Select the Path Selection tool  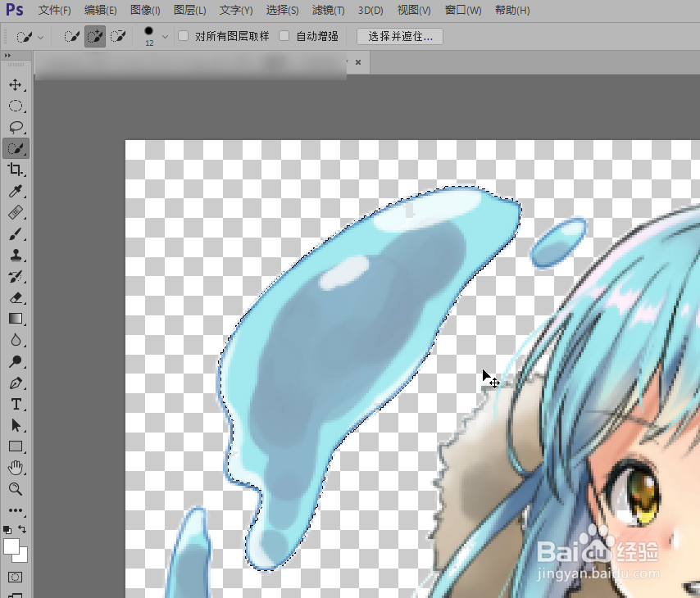(16, 425)
